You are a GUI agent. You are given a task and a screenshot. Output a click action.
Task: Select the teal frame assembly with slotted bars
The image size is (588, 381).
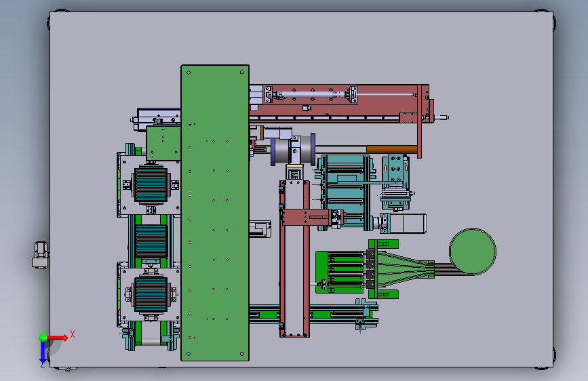click(345, 192)
